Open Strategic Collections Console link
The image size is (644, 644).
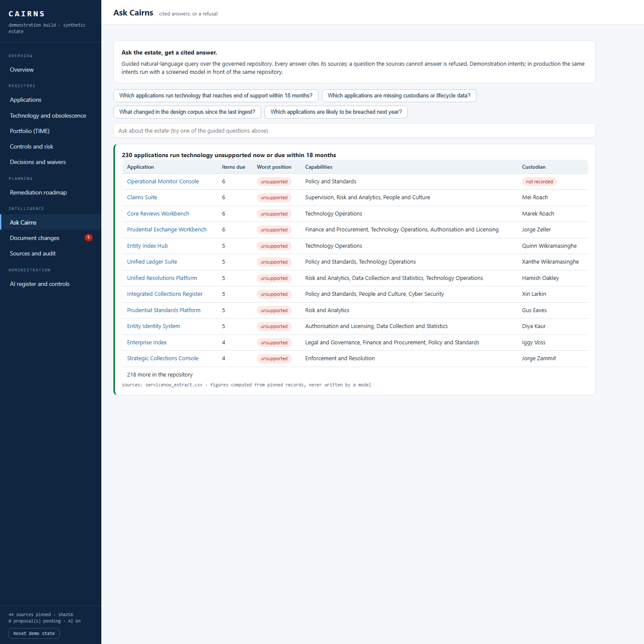(163, 358)
